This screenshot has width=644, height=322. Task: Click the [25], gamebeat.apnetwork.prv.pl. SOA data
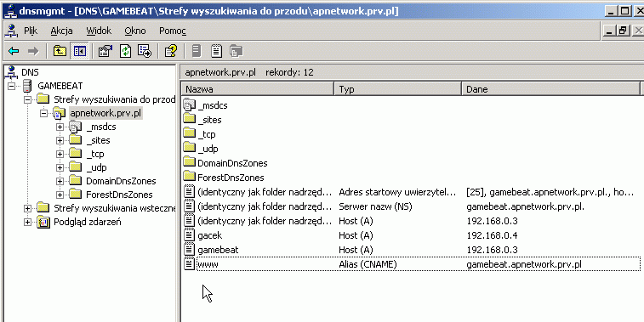549,192
